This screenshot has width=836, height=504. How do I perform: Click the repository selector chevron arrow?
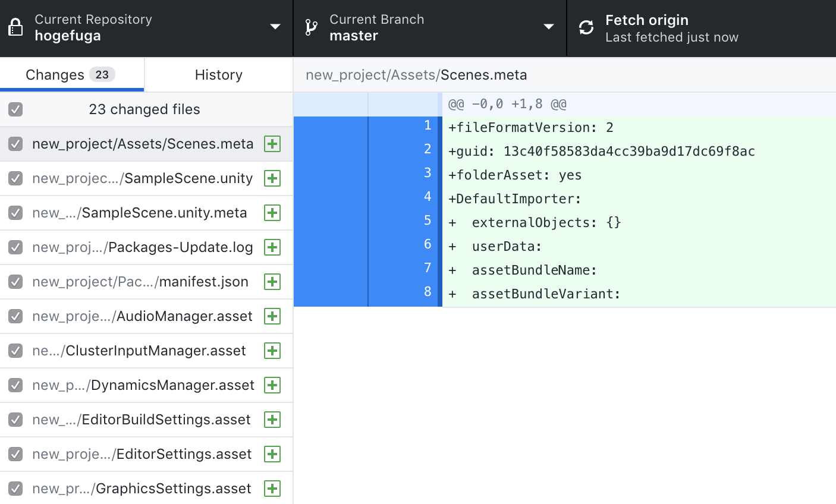[275, 27]
